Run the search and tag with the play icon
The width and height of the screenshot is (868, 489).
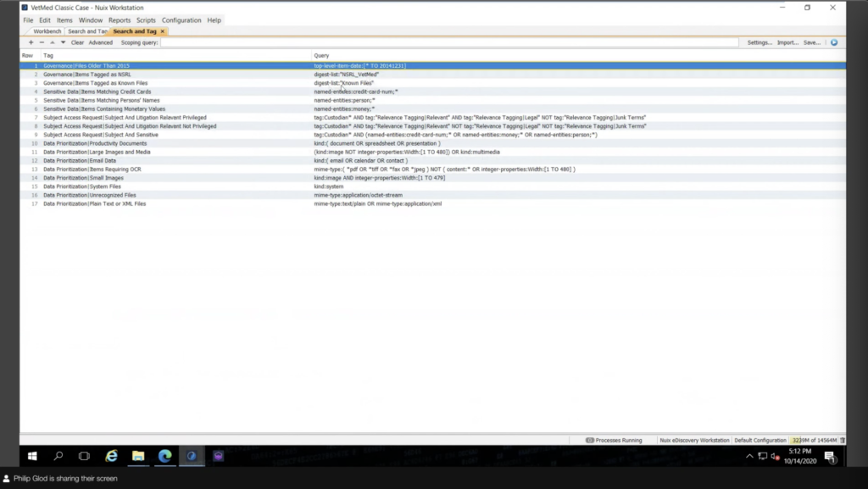click(x=834, y=42)
